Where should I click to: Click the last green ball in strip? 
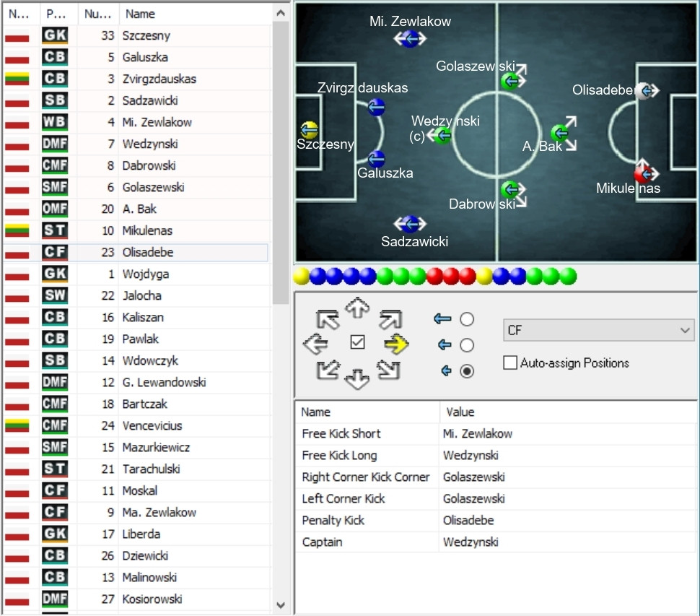tap(568, 276)
